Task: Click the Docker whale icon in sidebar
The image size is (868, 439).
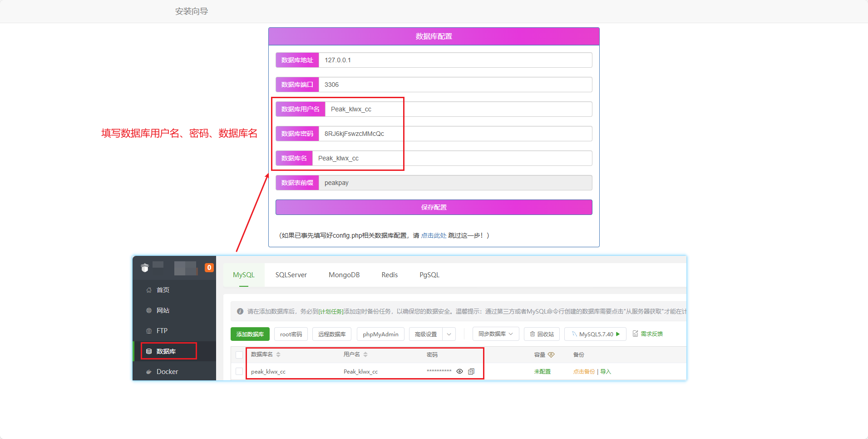Action: [149, 372]
